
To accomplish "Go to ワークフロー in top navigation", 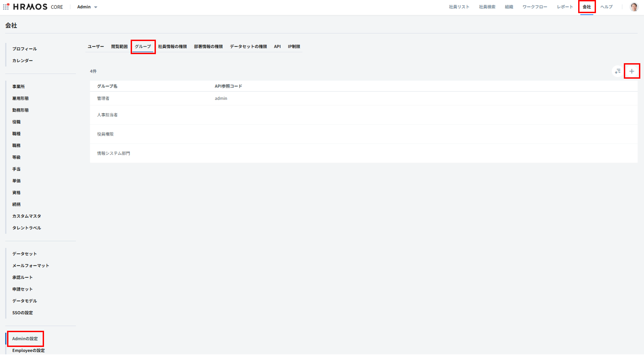I will pos(534,7).
